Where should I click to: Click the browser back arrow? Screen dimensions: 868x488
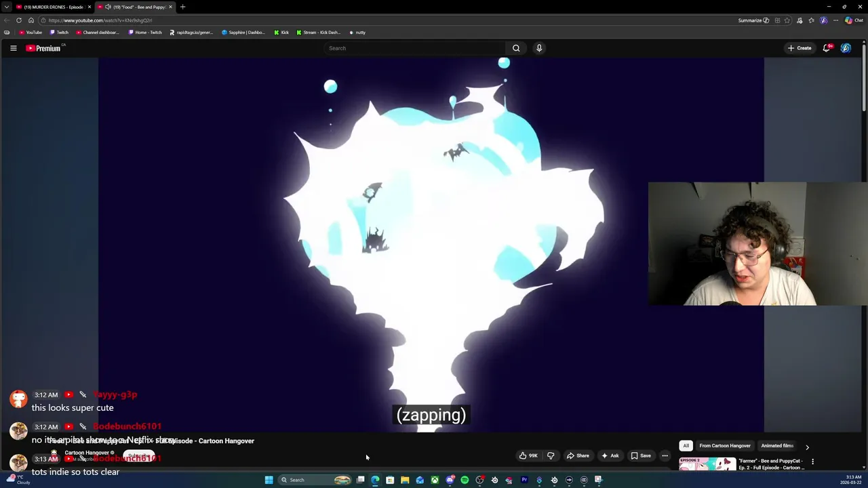7,20
